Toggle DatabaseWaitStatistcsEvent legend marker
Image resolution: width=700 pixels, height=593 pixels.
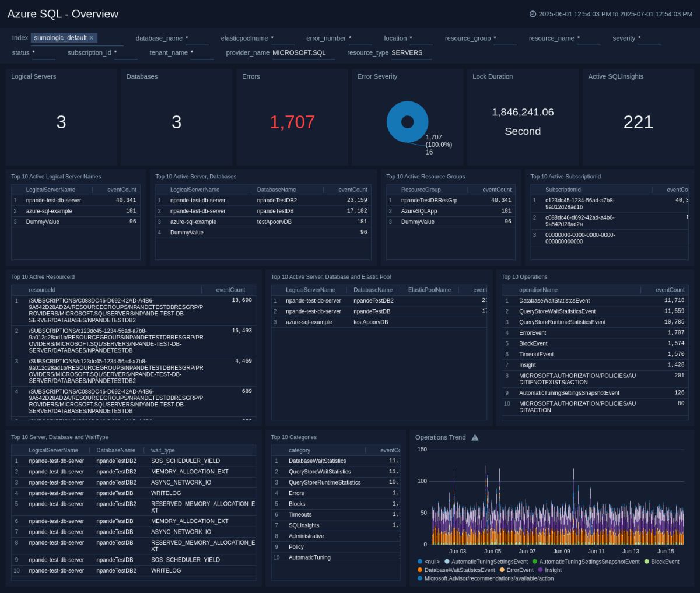point(420,570)
